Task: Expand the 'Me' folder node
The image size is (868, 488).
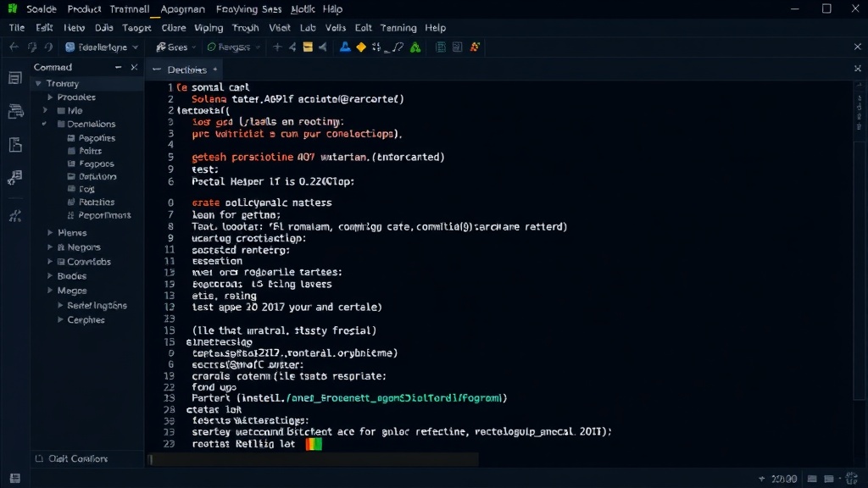Action: (46, 111)
